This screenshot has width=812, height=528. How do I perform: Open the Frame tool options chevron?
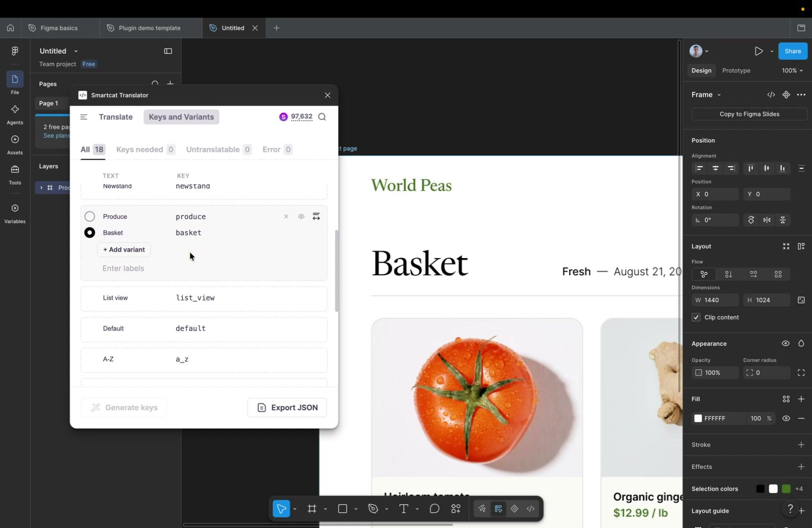pos(325,509)
